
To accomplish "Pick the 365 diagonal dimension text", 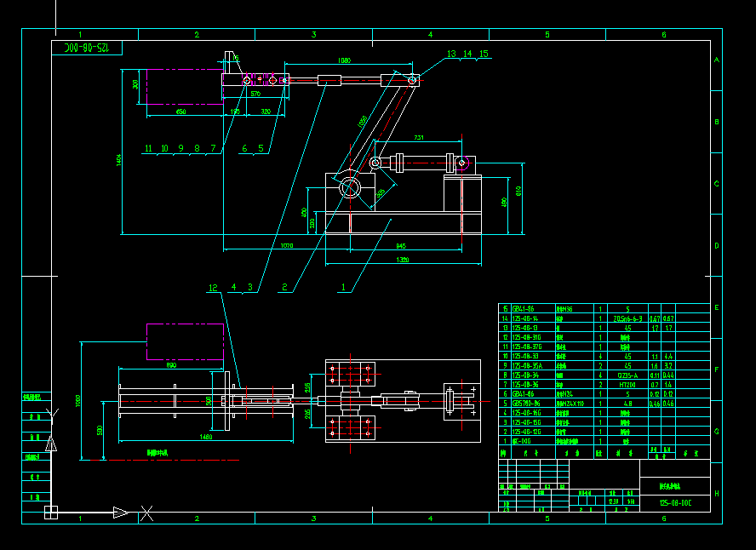I will 381,193.
